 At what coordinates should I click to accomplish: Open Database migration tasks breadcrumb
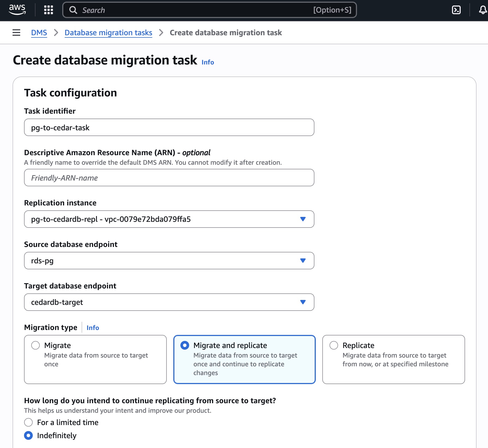108,33
